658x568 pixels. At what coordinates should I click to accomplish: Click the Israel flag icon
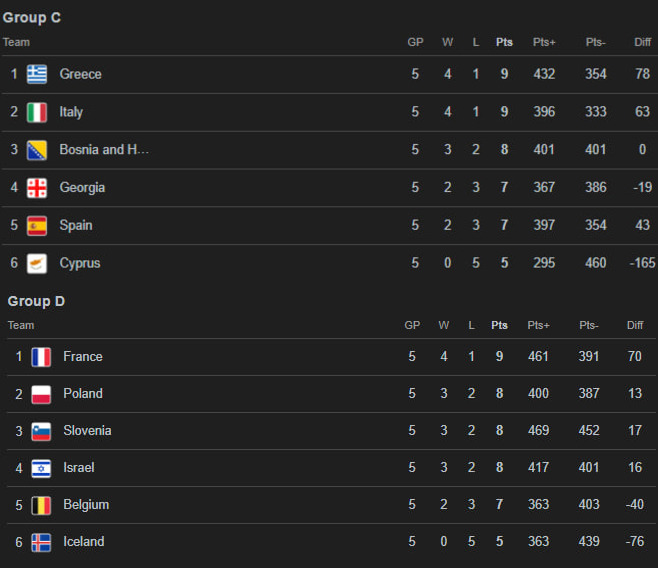[41, 468]
